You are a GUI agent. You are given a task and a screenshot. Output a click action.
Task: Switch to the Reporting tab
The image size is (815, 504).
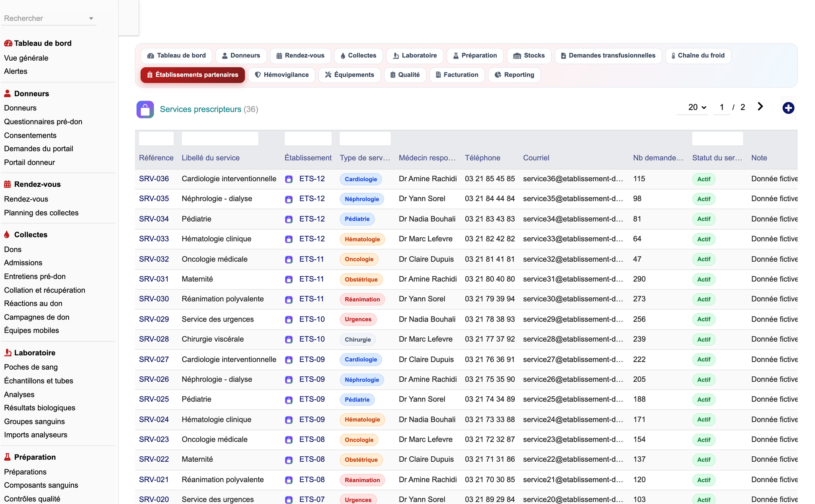coord(514,75)
